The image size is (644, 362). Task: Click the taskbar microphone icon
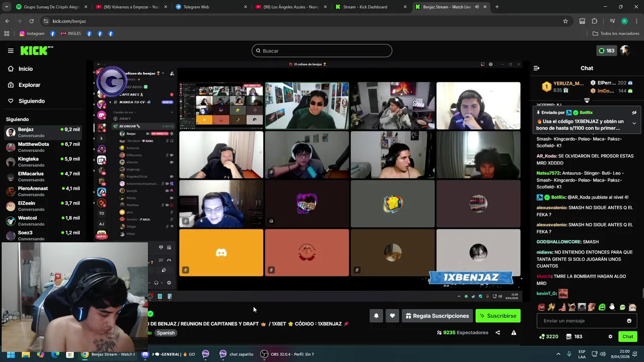570,354
